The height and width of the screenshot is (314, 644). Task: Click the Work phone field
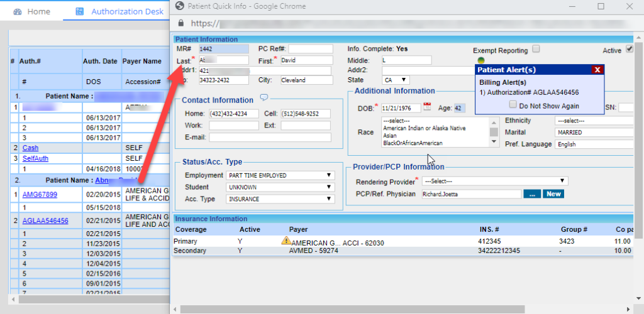pos(234,126)
